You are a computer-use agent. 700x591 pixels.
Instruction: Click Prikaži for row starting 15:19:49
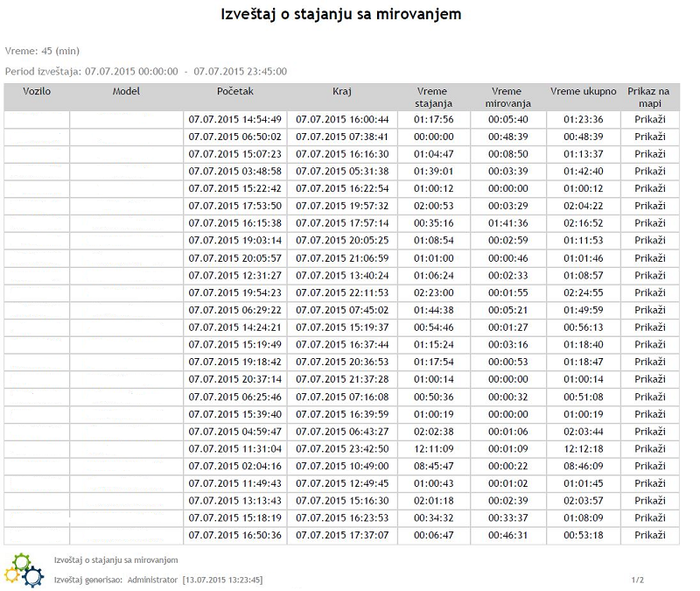click(x=649, y=344)
